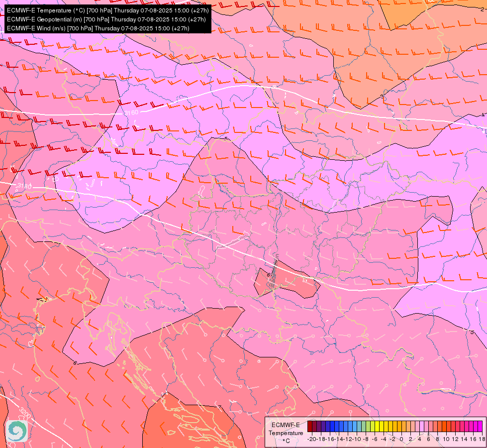This screenshot has height=448, width=487.
Task: Click the 18 tick label in the legend
Action: coord(482,439)
